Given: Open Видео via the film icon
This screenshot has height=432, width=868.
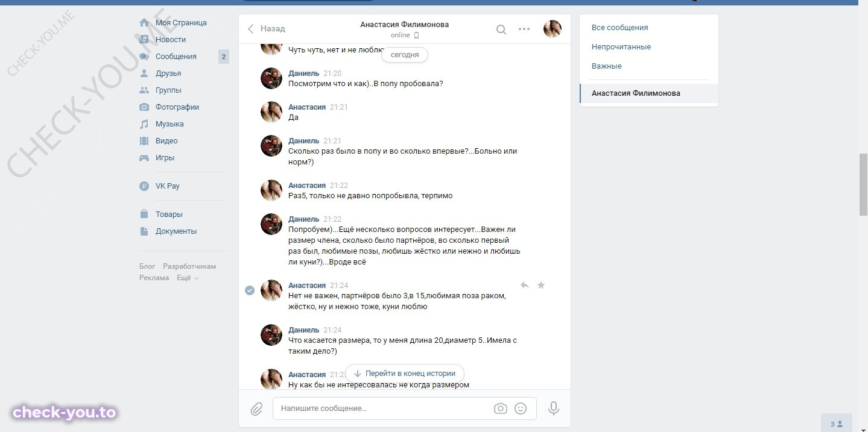Looking at the screenshot, I should [x=144, y=140].
